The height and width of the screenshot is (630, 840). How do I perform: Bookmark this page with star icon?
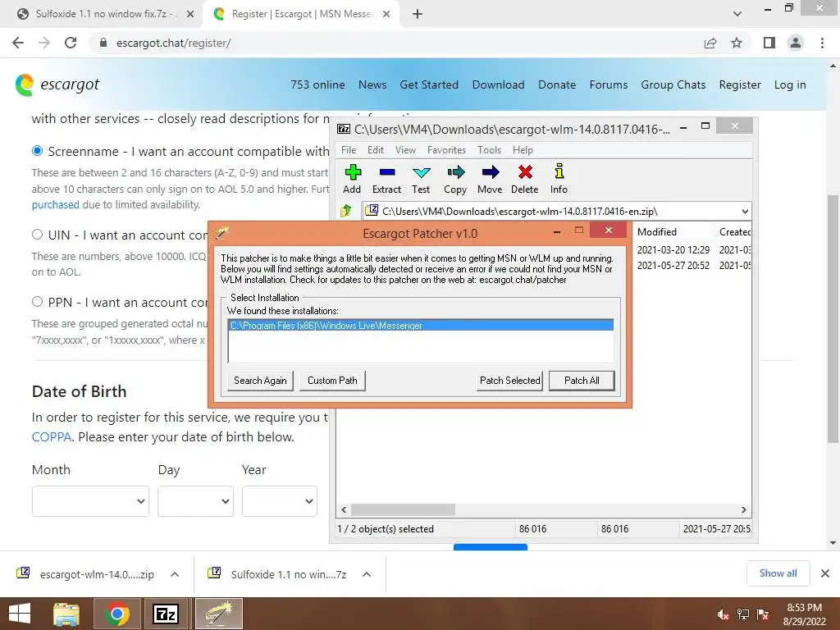coord(737,43)
